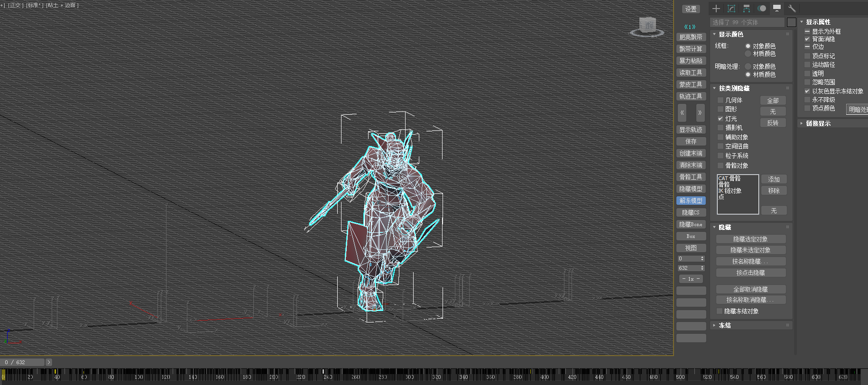Open the Utilities wrench icon

(792, 9)
